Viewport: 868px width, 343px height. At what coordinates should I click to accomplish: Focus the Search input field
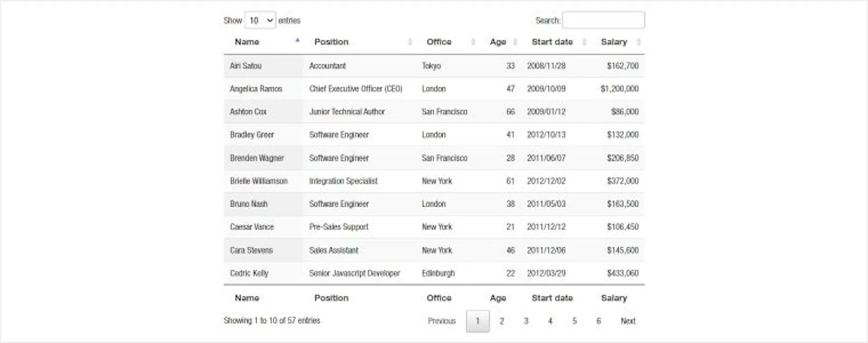(604, 20)
